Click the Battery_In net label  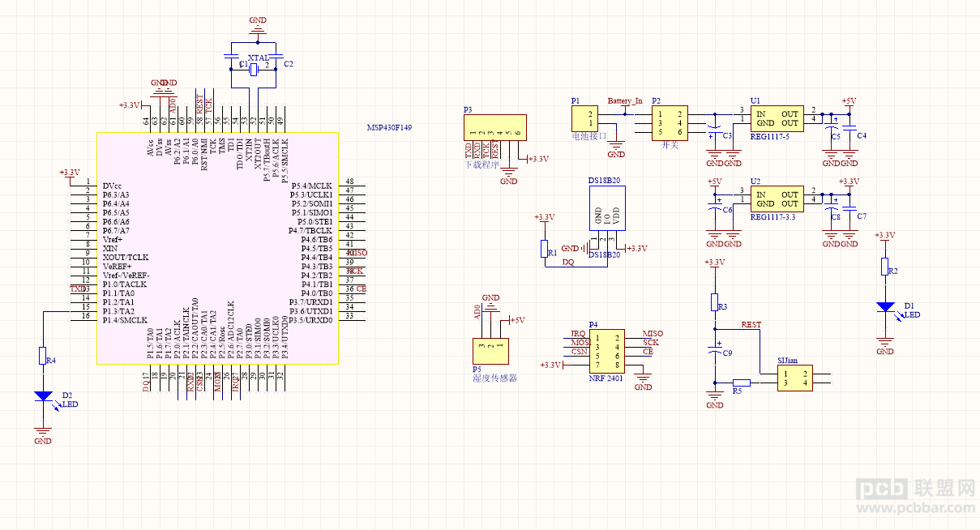coord(625,101)
